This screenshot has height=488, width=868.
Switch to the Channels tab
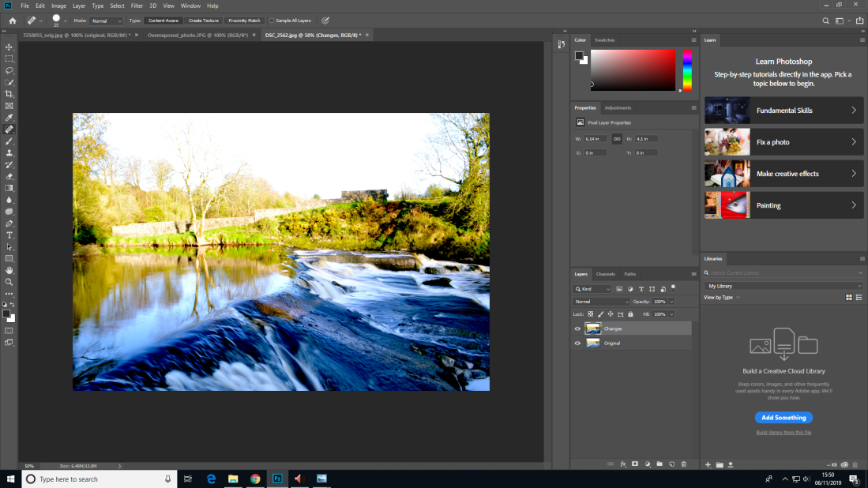click(x=605, y=274)
